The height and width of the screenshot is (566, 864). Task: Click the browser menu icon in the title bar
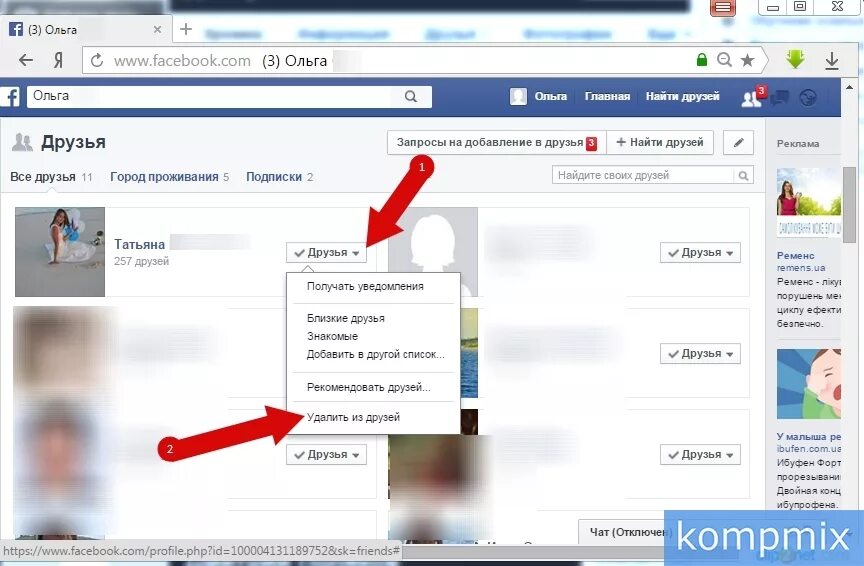722,8
